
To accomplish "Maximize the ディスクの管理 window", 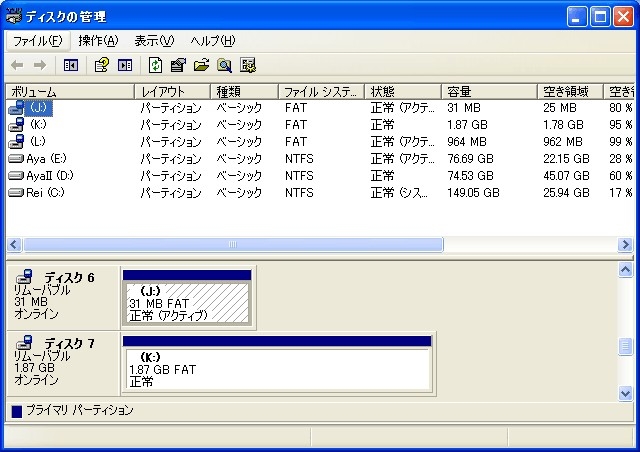I will pos(600,17).
